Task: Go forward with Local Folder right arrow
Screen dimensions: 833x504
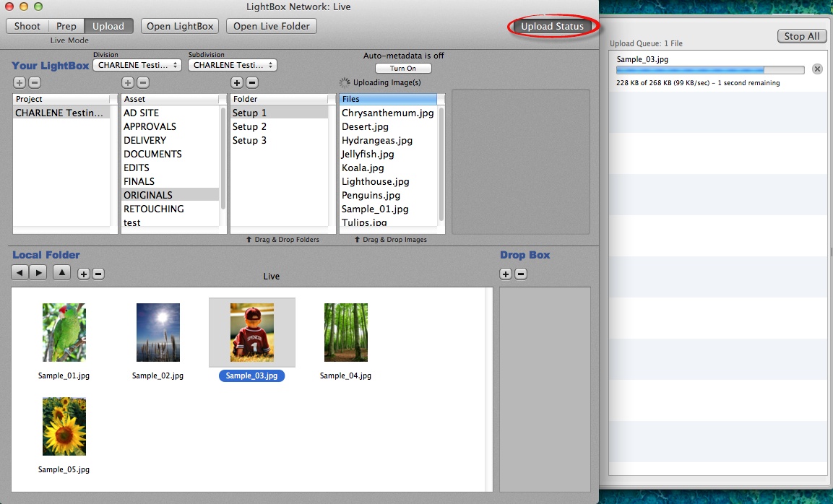Action: tap(38, 273)
